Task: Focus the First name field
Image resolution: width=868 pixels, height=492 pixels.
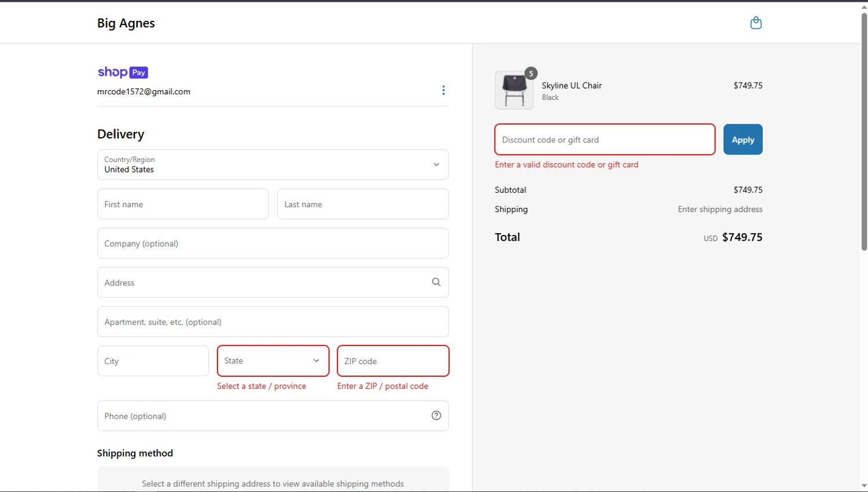Action: coord(183,204)
